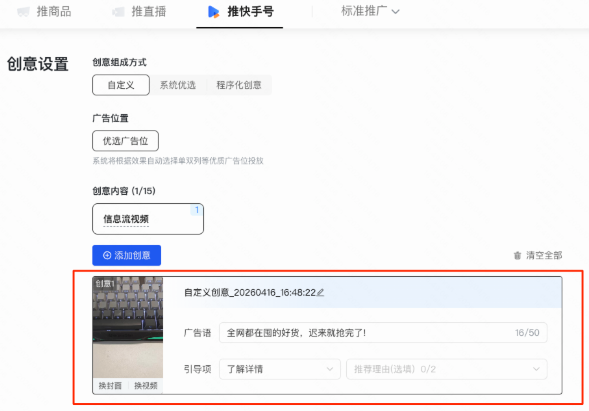Click the 系统将根据效果自动选择 hint text
The height and width of the screenshot is (411, 589).
point(178,161)
